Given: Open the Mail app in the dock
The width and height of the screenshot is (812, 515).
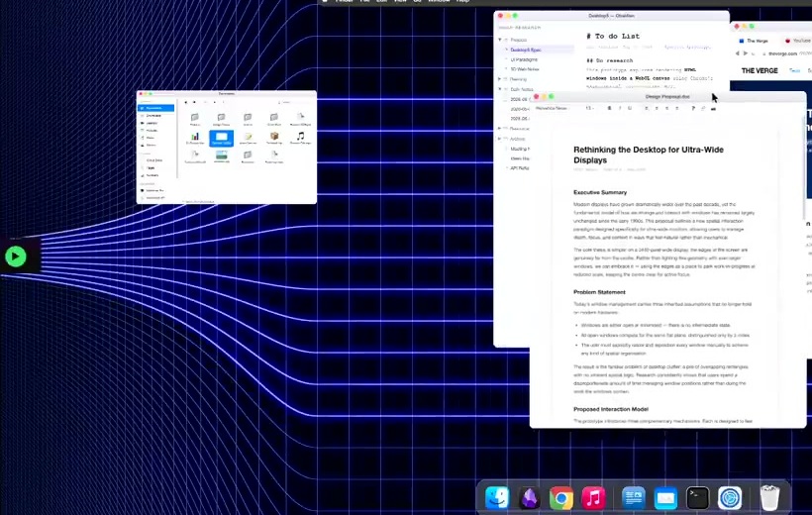Looking at the screenshot, I should (x=665, y=498).
